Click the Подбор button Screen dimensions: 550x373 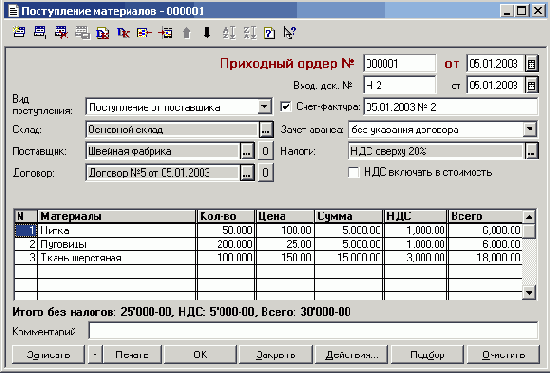pyautogui.click(x=427, y=355)
